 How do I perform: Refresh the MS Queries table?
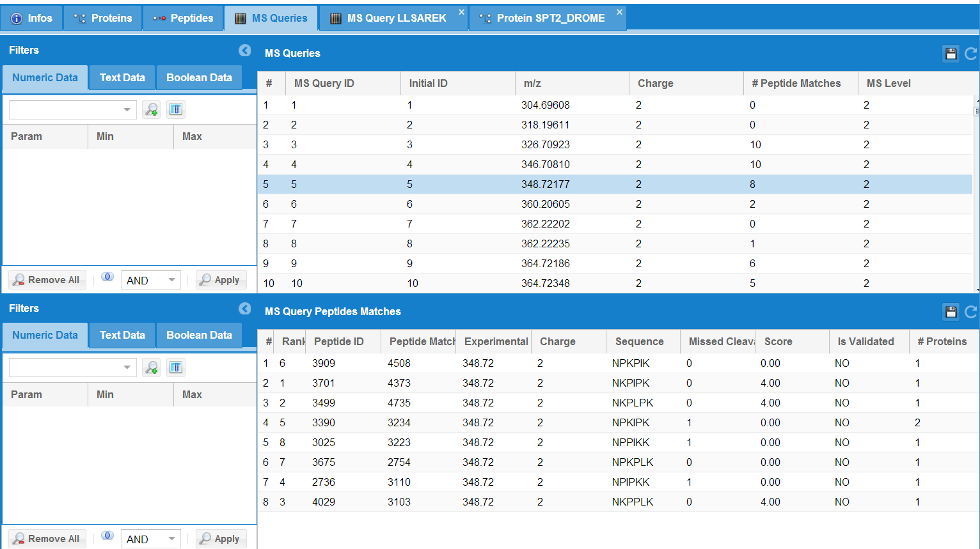click(x=970, y=54)
